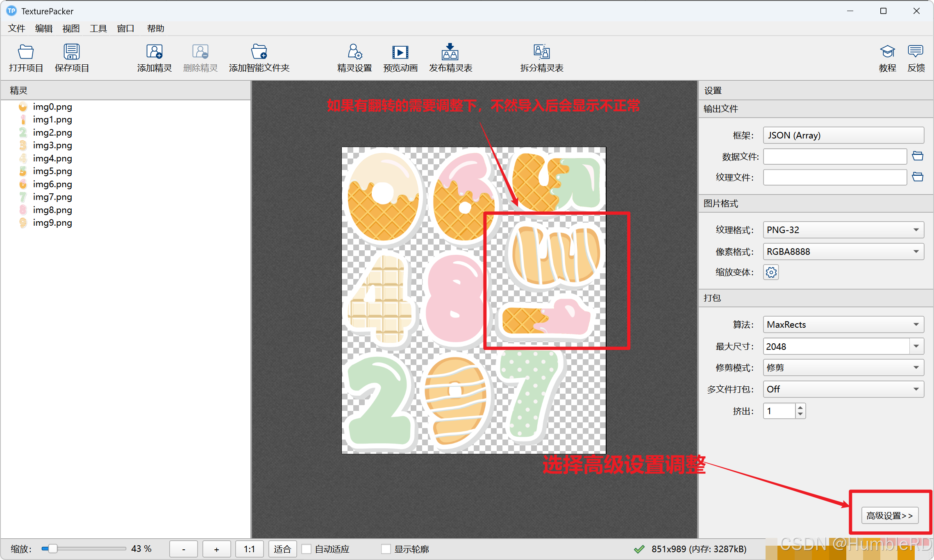Click the 缩放 (zoom) slider handle
Viewport: 934px width, 560px height.
click(52, 549)
